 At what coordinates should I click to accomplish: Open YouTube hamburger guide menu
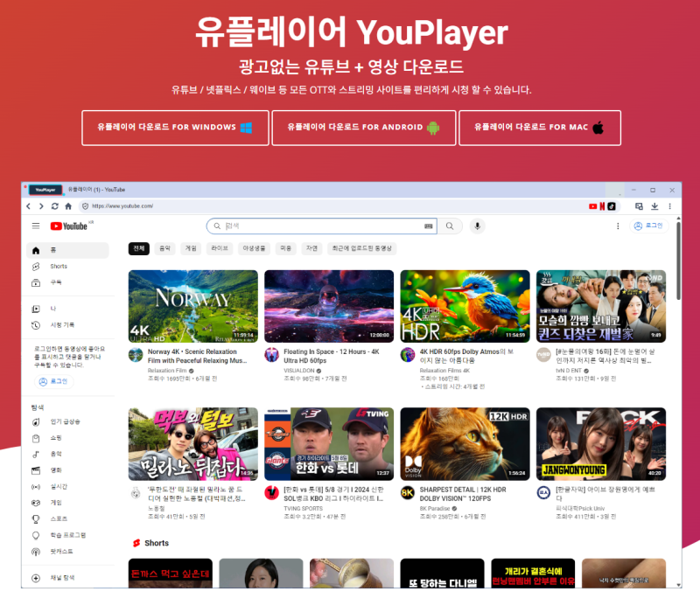pyautogui.click(x=36, y=226)
